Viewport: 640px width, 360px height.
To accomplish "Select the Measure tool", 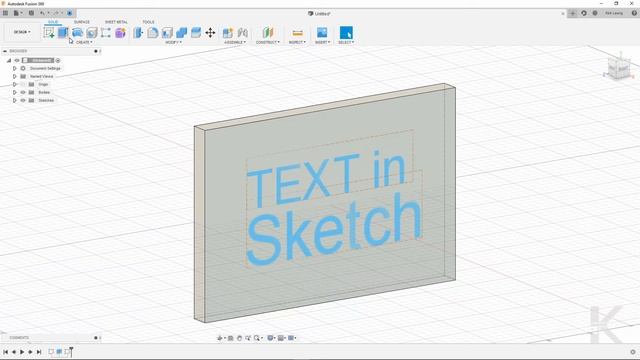I will pos(298,32).
